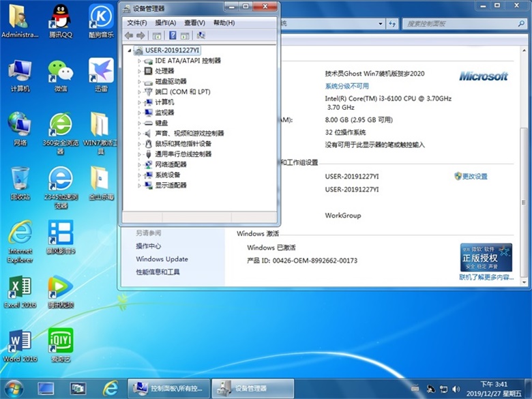Click the back arrow in Device Manager toolbar
The width and height of the screenshot is (532, 399).
pos(129,35)
